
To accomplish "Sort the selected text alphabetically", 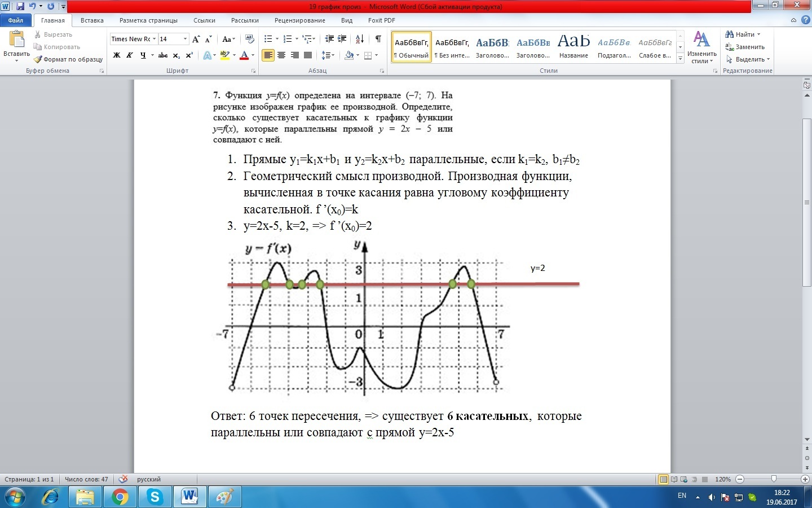I will tap(360, 39).
